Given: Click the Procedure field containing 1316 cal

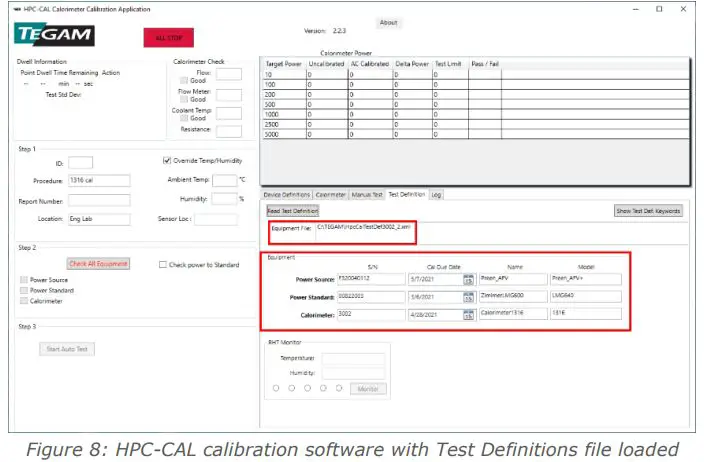Looking at the screenshot, I should pos(99,180).
